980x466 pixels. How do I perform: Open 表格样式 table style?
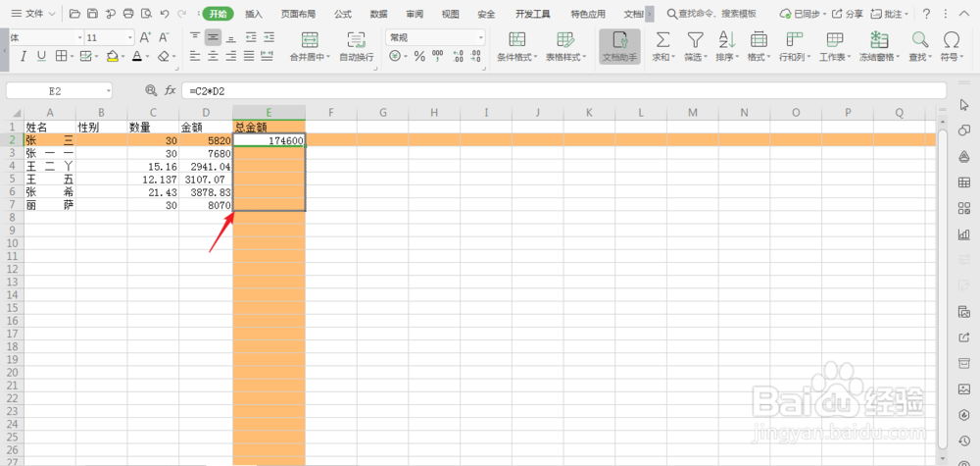pos(565,47)
